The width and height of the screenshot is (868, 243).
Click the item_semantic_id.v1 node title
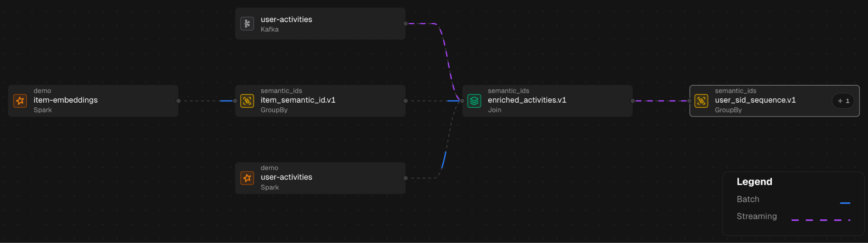coord(298,100)
